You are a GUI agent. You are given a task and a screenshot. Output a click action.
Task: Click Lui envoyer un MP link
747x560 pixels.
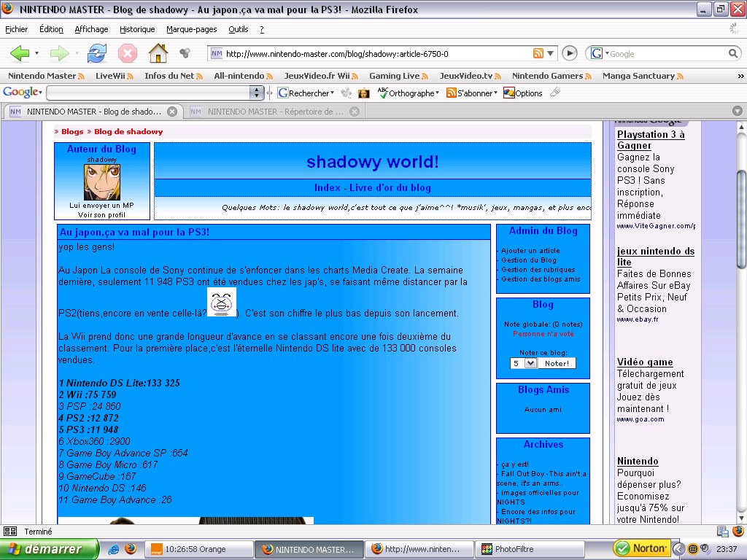tap(101, 205)
